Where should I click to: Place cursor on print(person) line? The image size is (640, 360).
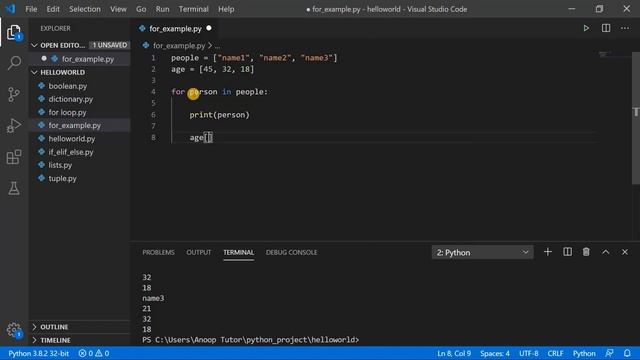point(219,115)
